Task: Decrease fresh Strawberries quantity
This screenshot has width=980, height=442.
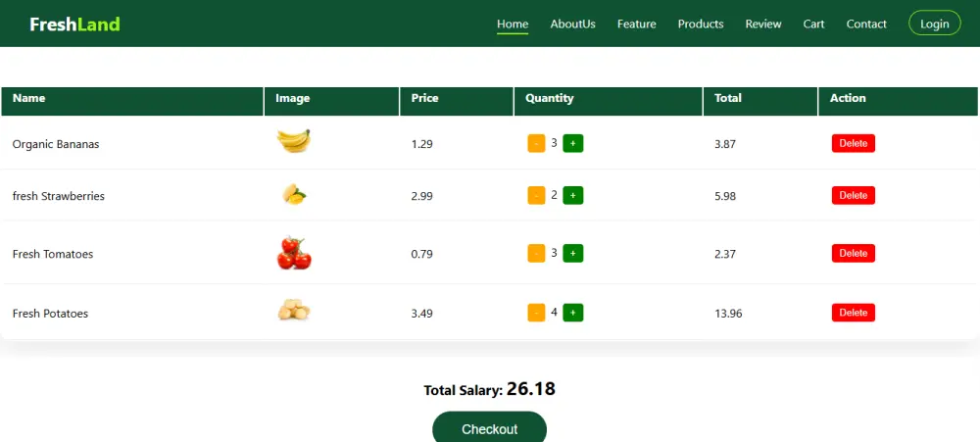Action: click(x=536, y=195)
